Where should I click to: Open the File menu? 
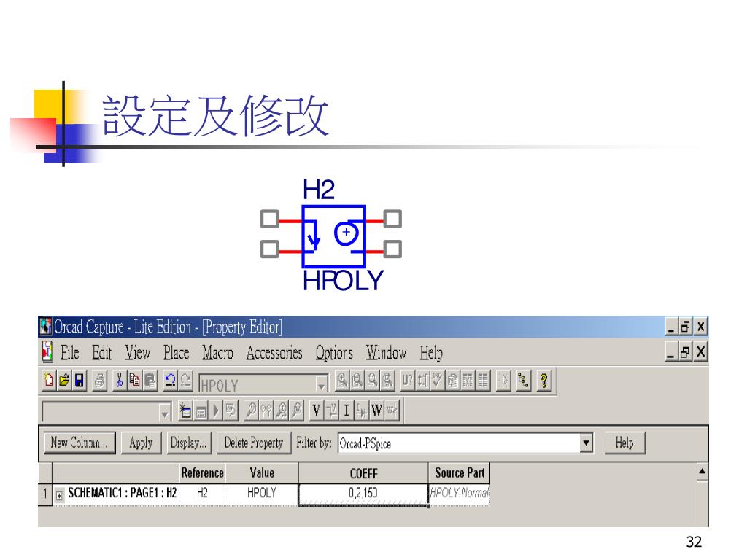coord(69,353)
